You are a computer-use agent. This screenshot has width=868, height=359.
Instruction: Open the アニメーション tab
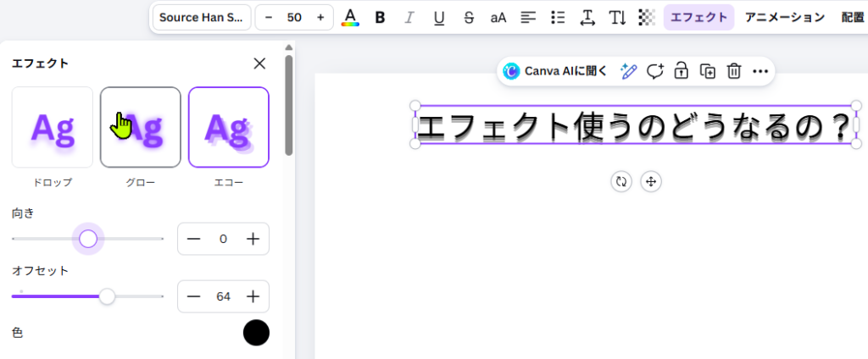[784, 17]
